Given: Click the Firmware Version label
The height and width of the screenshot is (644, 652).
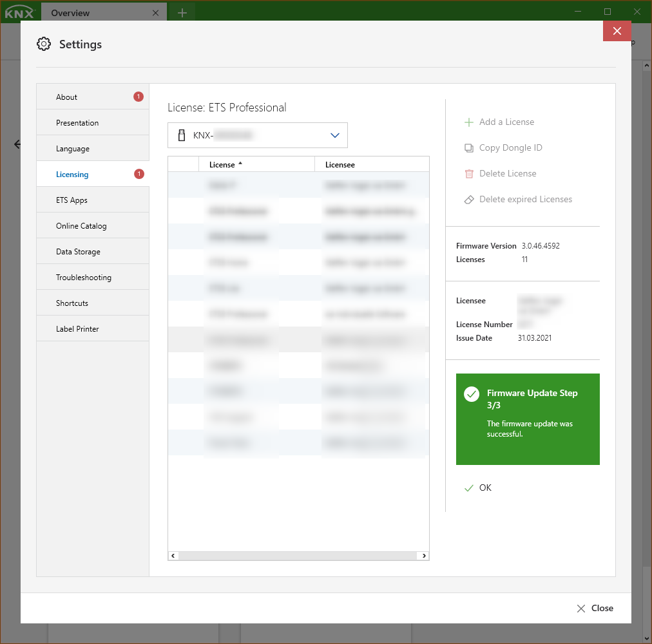Looking at the screenshot, I should [x=486, y=246].
